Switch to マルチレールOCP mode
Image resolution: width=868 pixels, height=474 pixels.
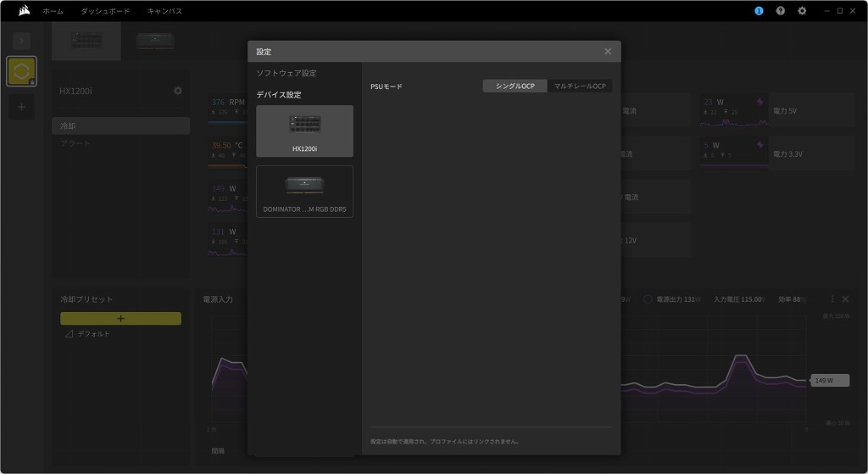click(580, 86)
